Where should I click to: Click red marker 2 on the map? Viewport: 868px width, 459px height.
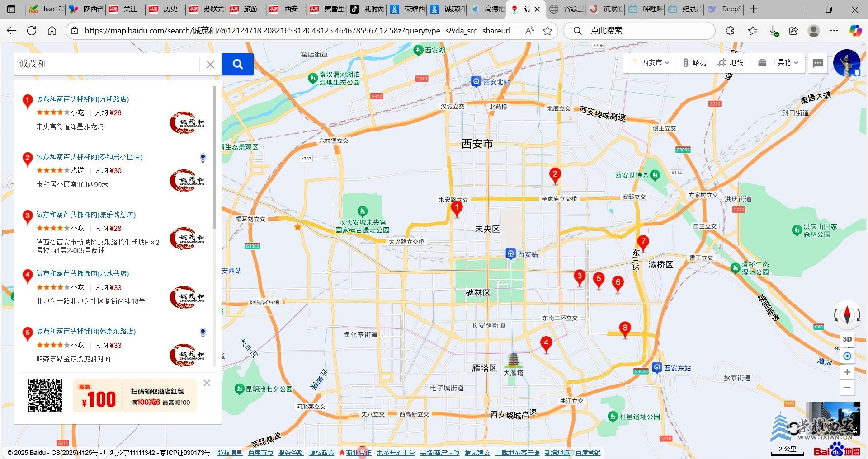pos(555,174)
